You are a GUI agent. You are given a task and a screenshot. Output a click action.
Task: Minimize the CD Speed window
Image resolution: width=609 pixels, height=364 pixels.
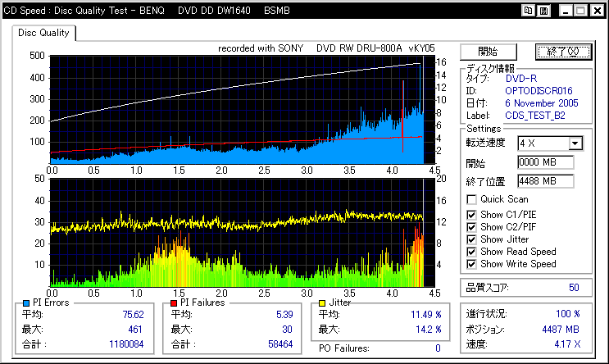click(566, 11)
